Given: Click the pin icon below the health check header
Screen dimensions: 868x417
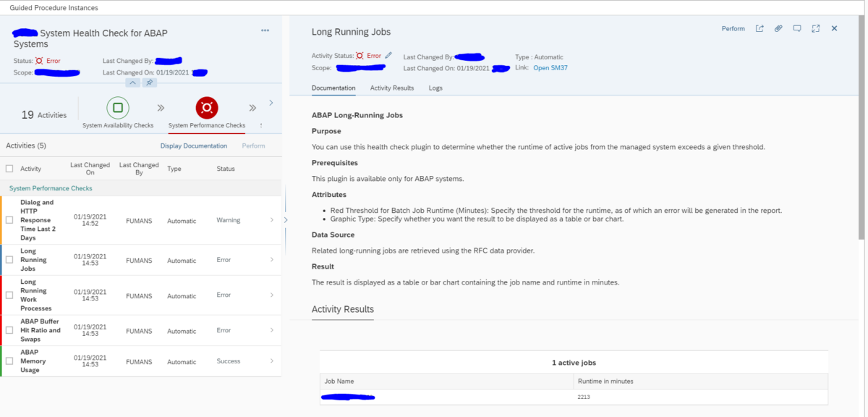Looking at the screenshot, I should 149,83.
